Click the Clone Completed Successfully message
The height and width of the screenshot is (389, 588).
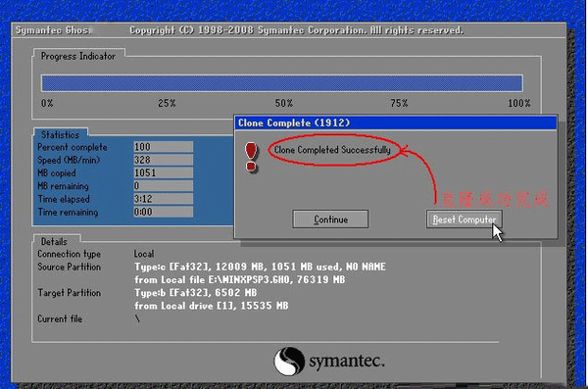[x=332, y=150]
